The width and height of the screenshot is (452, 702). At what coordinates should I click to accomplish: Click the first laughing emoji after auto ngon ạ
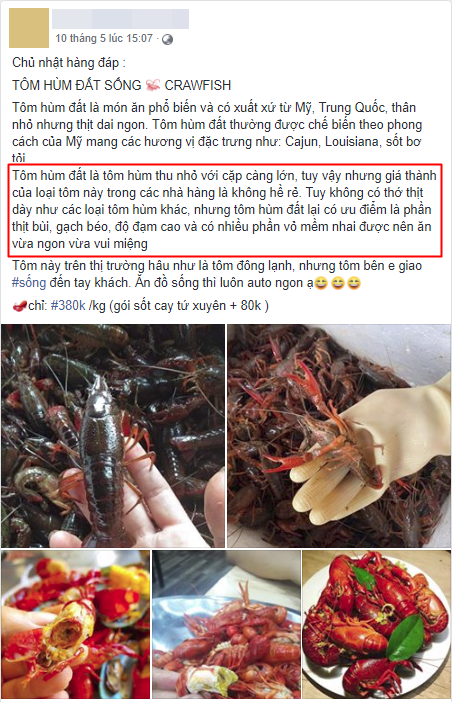321,283
